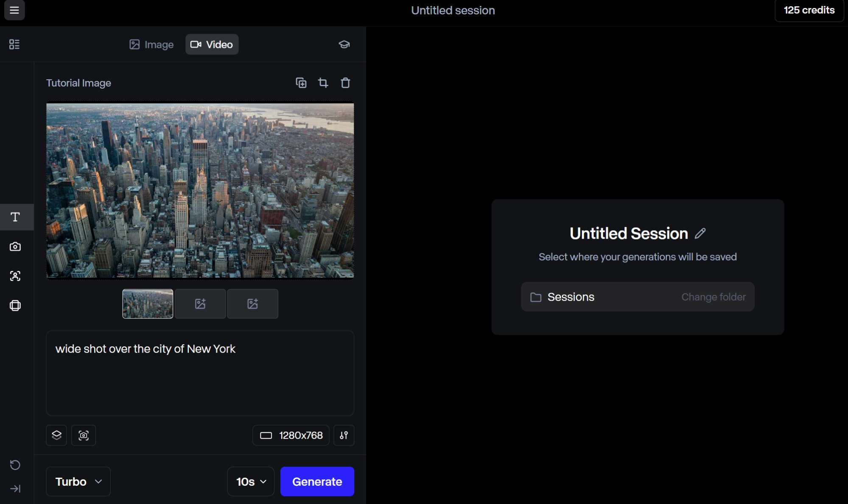The image size is (848, 504).
Task: Open the hamburger menu at top left
Action: click(x=14, y=10)
